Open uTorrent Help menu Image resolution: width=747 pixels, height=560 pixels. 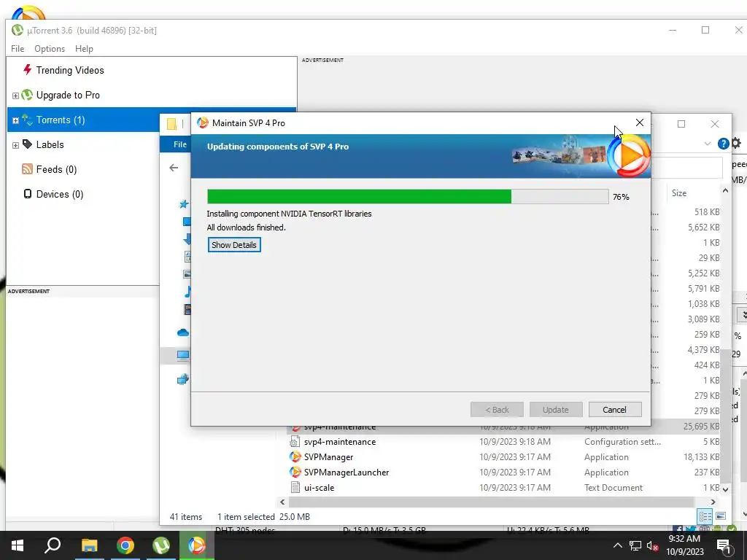84,49
